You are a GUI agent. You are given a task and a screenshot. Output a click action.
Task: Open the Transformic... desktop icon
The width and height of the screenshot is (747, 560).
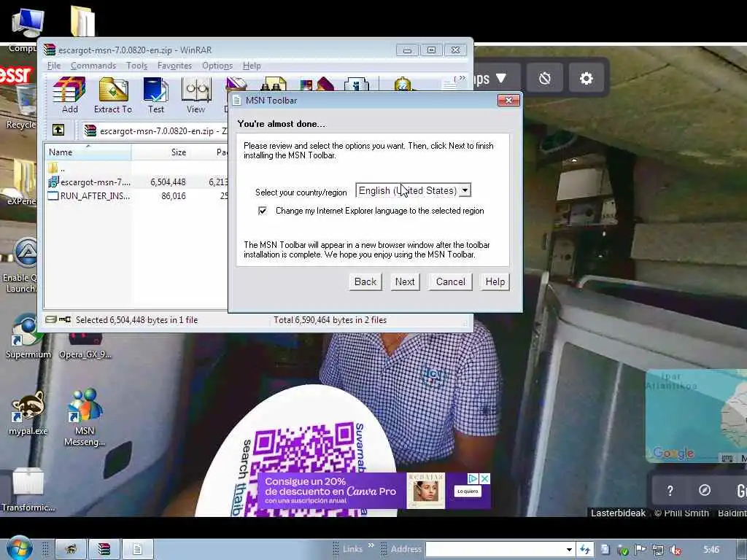coord(28,489)
